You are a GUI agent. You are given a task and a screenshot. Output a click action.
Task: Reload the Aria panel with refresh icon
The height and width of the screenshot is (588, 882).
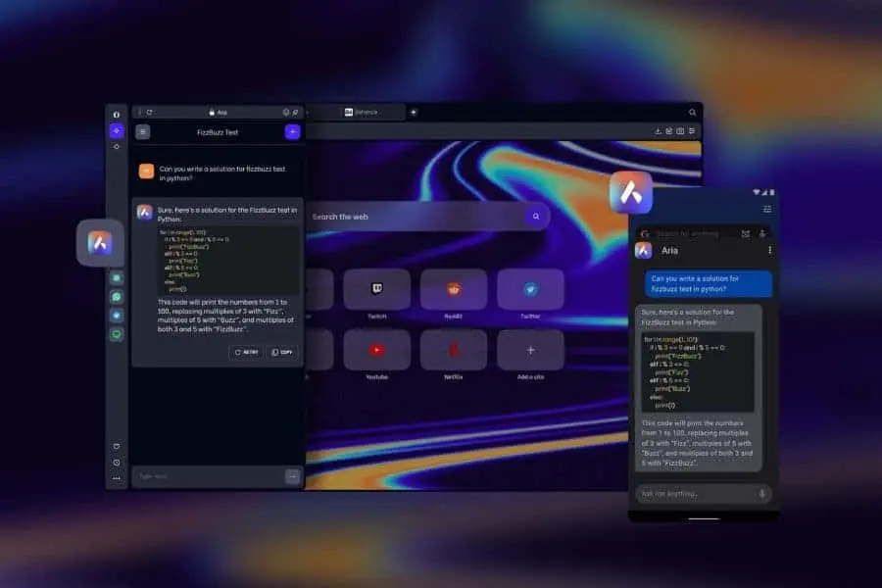pyautogui.click(x=150, y=113)
